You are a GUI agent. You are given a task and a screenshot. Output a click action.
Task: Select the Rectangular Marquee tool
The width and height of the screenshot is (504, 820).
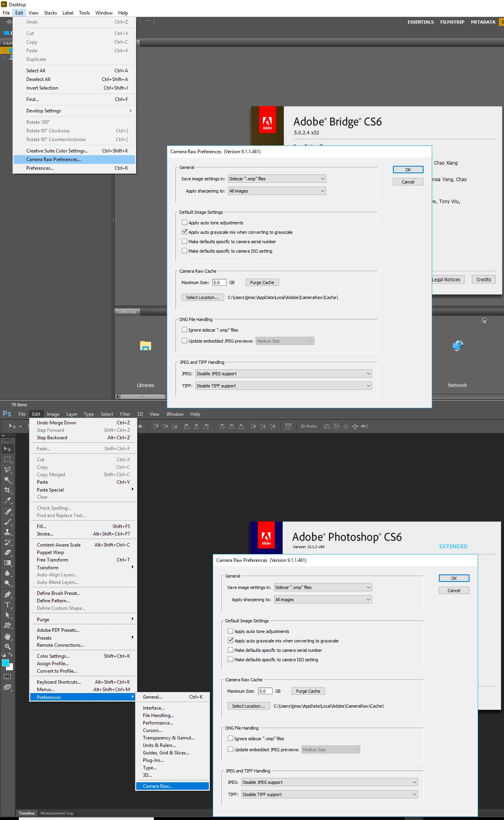[x=7, y=459]
